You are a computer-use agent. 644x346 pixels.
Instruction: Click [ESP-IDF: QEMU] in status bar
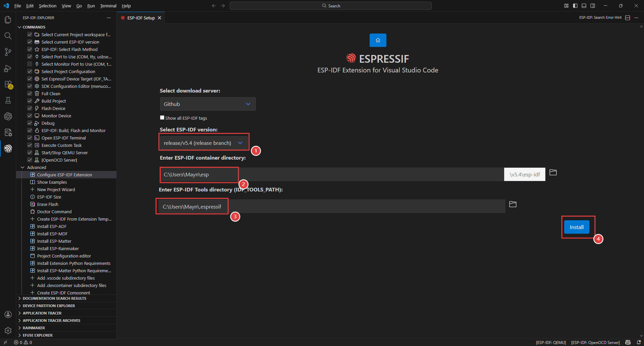pyautogui.click(x=551, y=342)
